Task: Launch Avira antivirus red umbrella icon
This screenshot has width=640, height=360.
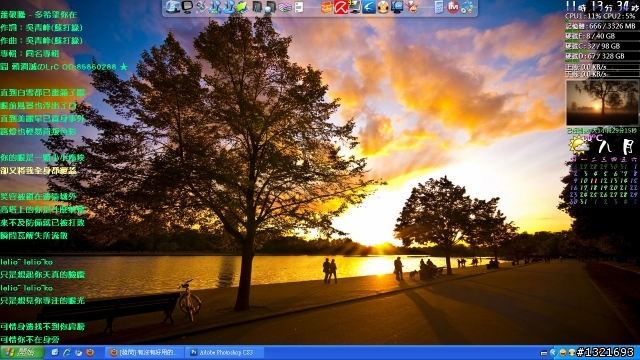Action: (x=341, y=7)
